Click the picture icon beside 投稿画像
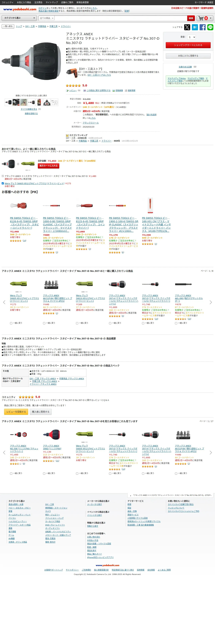The height and width of the screenshot is (644, 215). (113, 90)
